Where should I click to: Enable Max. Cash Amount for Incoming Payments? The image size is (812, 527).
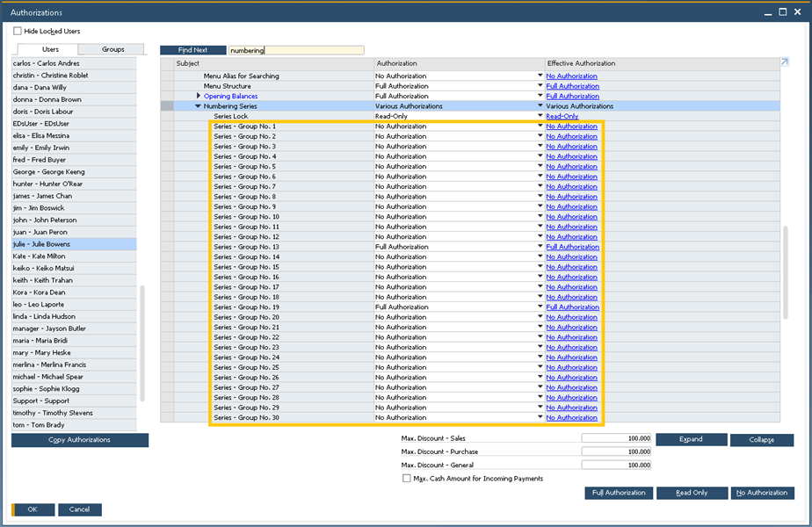tap(406, 479)
